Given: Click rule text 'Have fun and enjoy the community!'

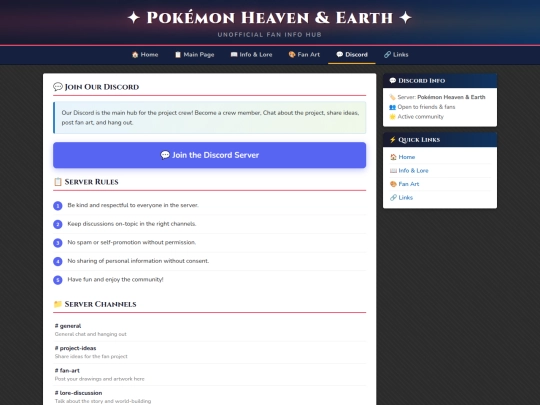Looking at the screenshot, I should click(x=115, y=279).
